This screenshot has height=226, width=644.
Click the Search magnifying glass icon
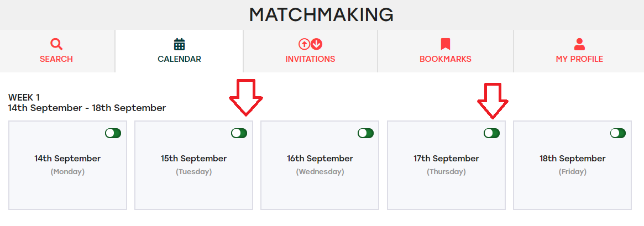coord(56,44)
